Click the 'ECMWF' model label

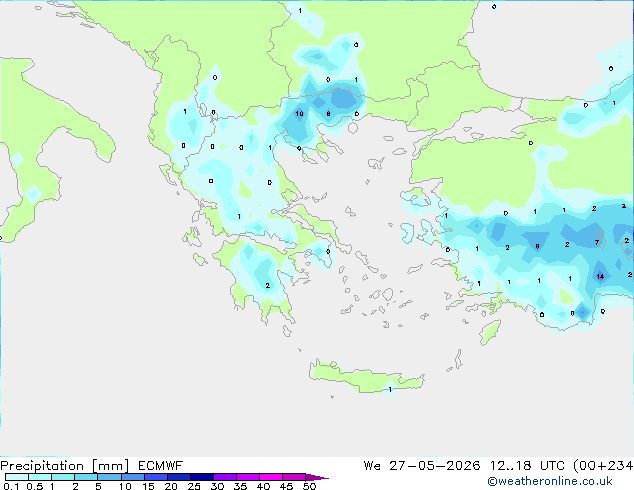[160, 466]
